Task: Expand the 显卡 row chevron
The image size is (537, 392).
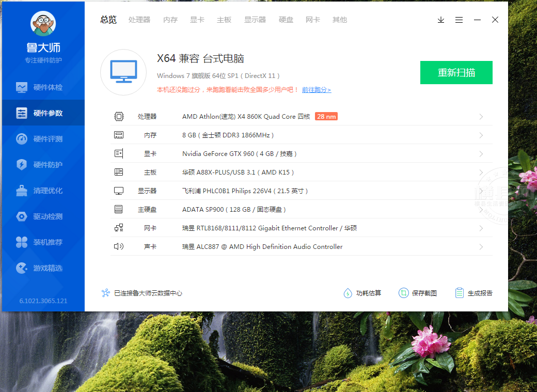Action: click(x=481, y=154)
